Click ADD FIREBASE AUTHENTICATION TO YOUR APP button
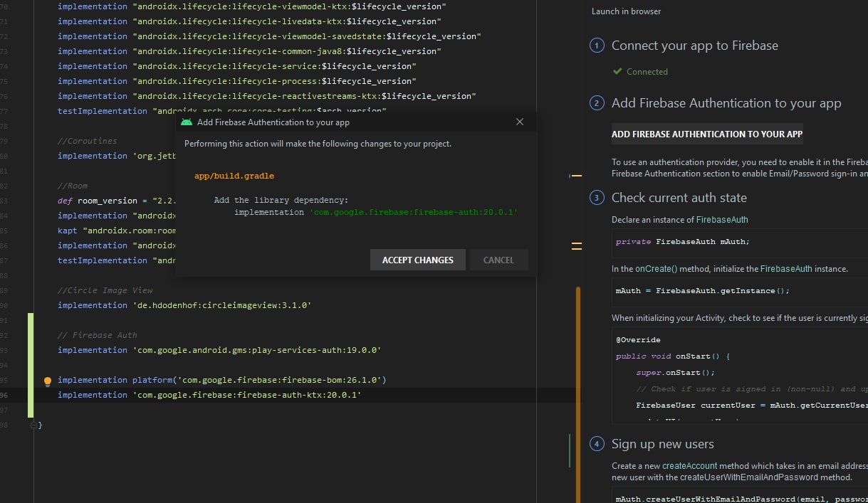The image size is (868, 503). (x=707, y=134)
